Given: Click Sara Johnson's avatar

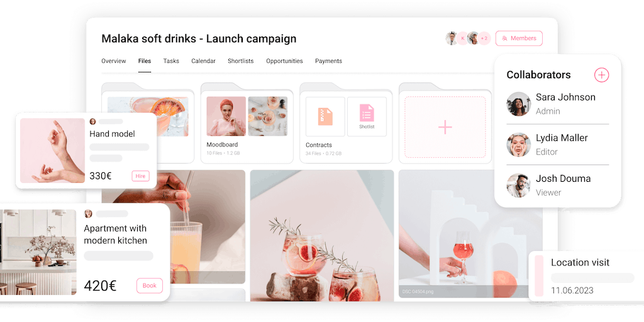Looking at the screenshot, I should coord(519,104).
